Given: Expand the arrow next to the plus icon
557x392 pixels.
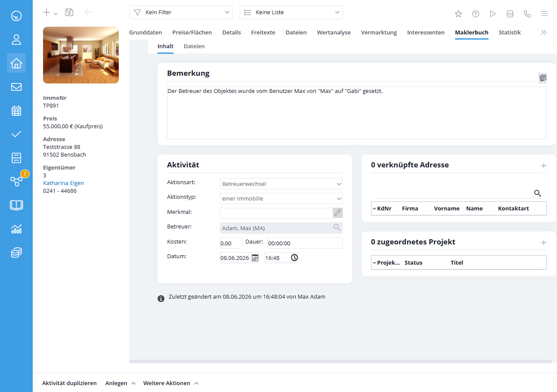Looking at the screenshot, I should click(56, 14).
